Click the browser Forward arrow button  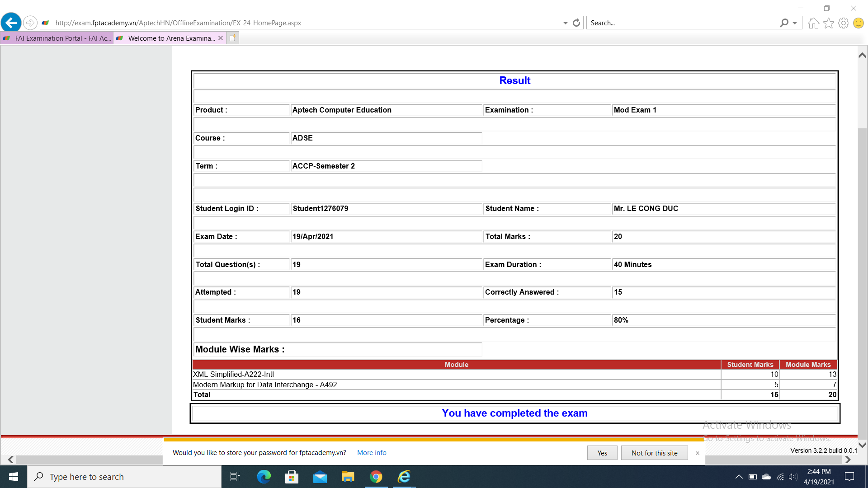[30, 23]
